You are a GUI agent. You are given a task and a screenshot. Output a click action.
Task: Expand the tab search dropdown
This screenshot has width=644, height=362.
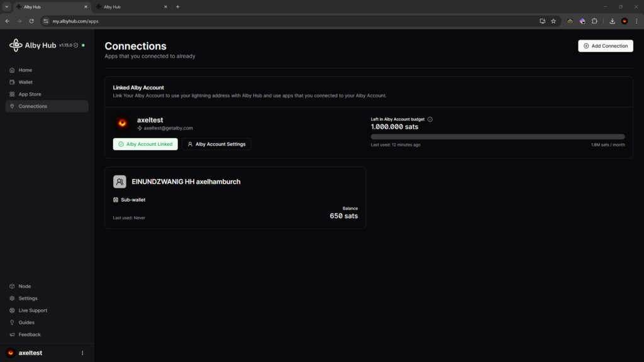6,6
